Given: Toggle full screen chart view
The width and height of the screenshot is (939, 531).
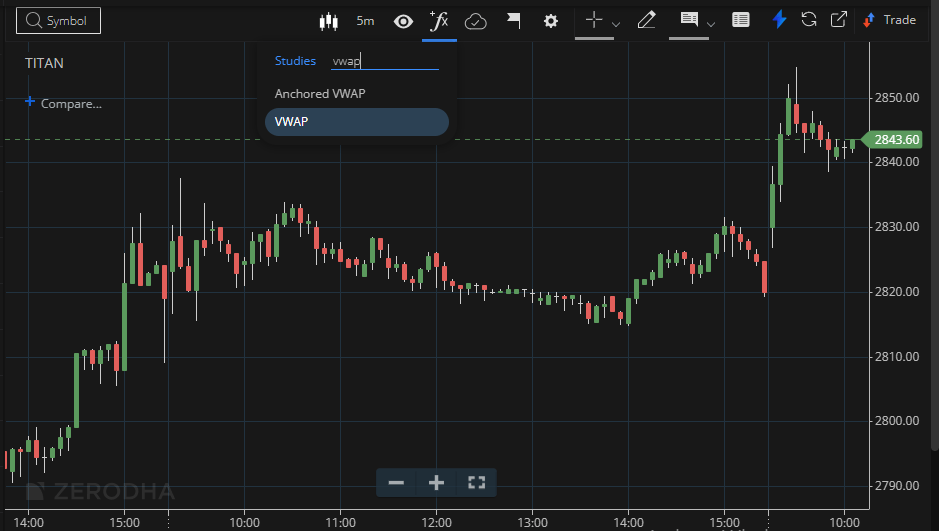Looking at the screenshot, I should click(476, 483).
